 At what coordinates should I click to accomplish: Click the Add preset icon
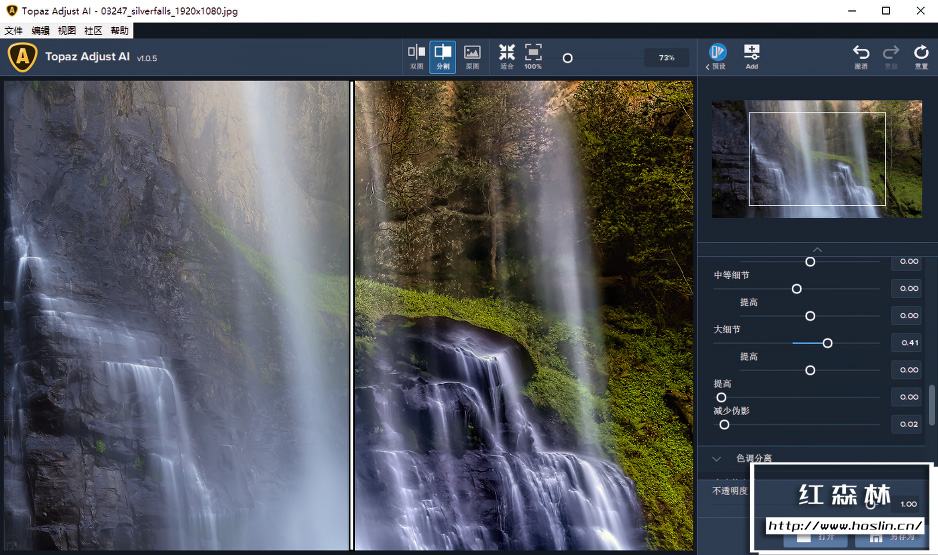click(752, 57)
